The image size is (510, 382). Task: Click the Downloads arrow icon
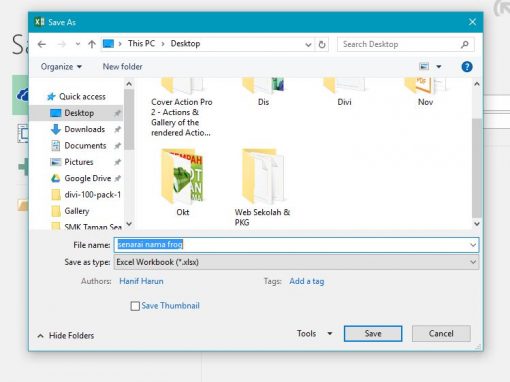(x=56, y=129)
